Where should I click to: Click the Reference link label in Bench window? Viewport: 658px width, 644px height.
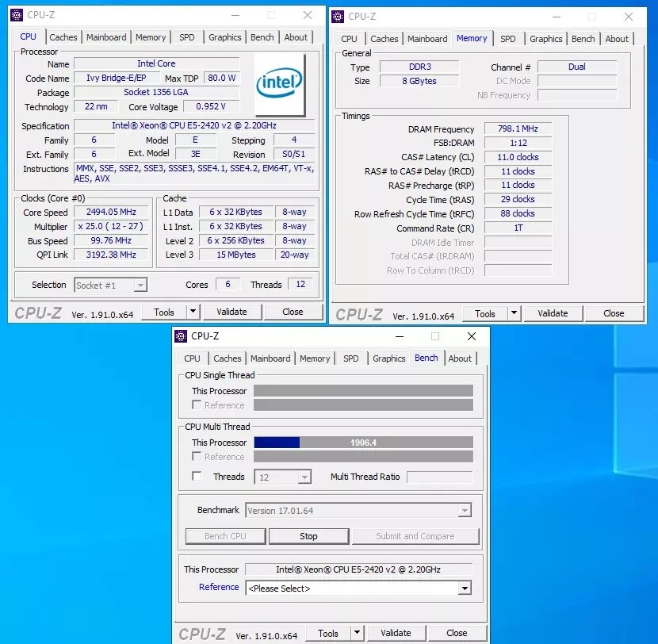(219, 587)
